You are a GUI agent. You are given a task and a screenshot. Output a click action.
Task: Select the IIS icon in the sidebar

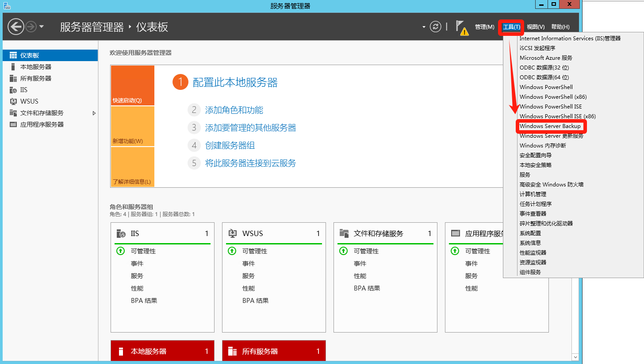coord(13,90)
